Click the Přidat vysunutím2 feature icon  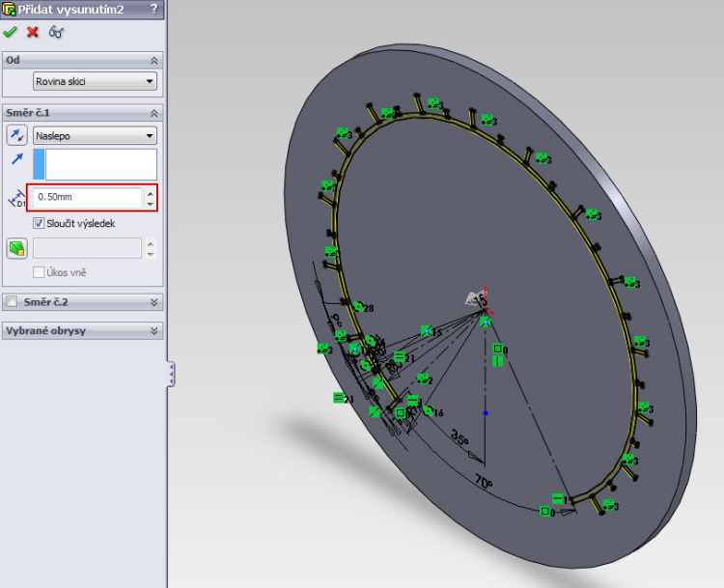(x=9, y=9)
